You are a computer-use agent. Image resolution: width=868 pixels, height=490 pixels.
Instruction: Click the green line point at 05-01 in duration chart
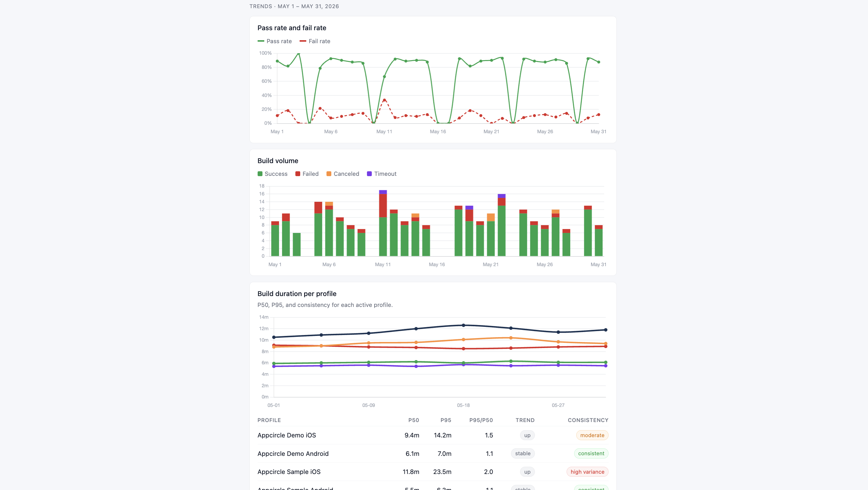pos(274,364)
